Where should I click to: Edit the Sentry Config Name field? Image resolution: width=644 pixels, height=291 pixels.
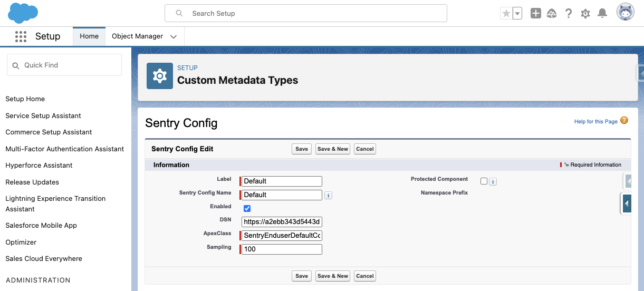pyautogui.click(x=282, y=195)
